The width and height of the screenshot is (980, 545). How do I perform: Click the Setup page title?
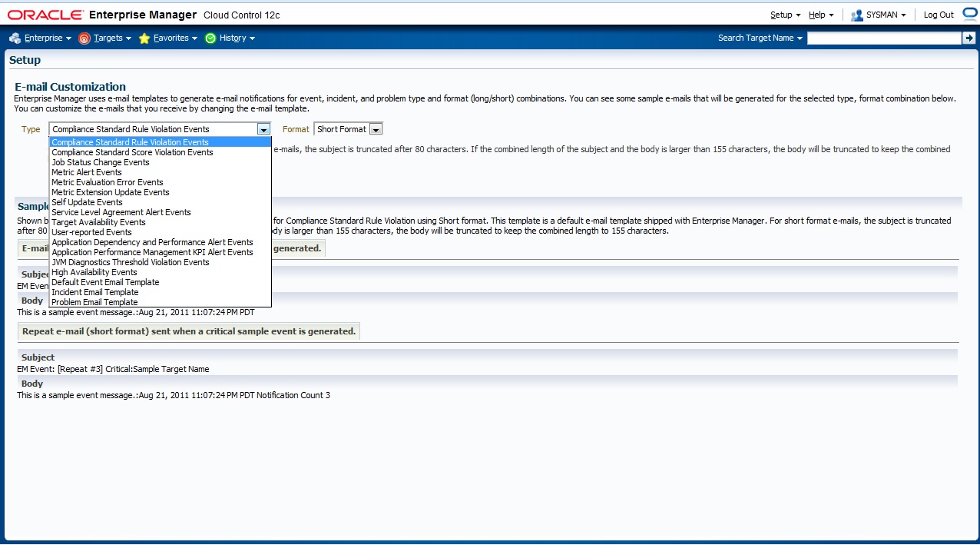pyautogui.click(x=25, y=60)
